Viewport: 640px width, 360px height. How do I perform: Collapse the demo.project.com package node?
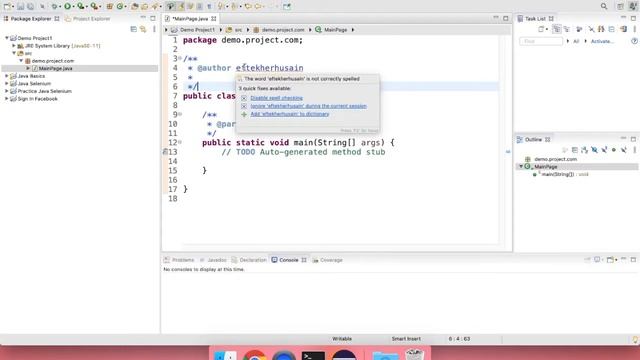click(21, 60)
